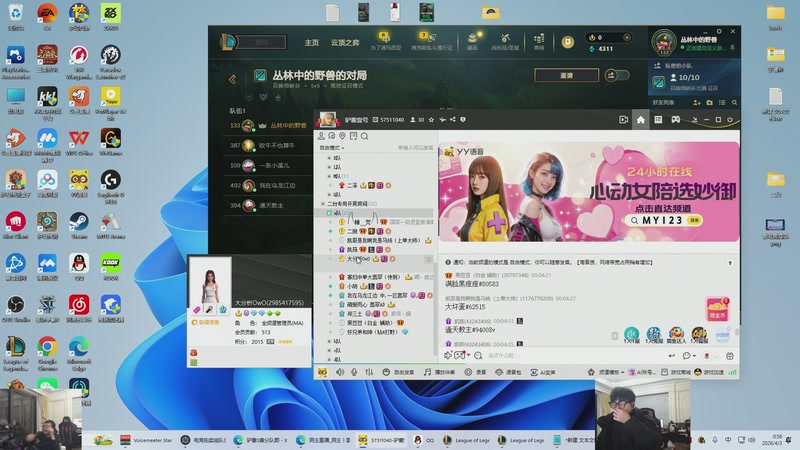Viewport: 800px width, 450px height.
Task: Open YY free mode dropdown 自由模式
Action: pos(332,148)
